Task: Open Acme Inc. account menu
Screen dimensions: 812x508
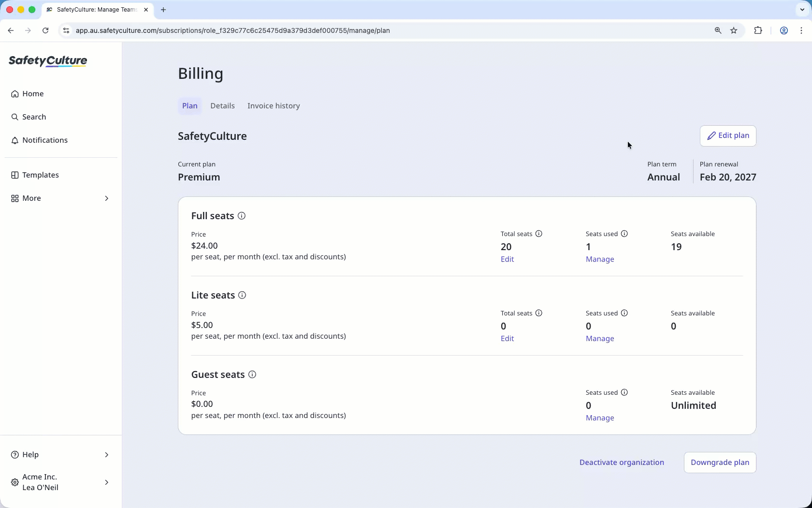Action: (x=61, y=482)
